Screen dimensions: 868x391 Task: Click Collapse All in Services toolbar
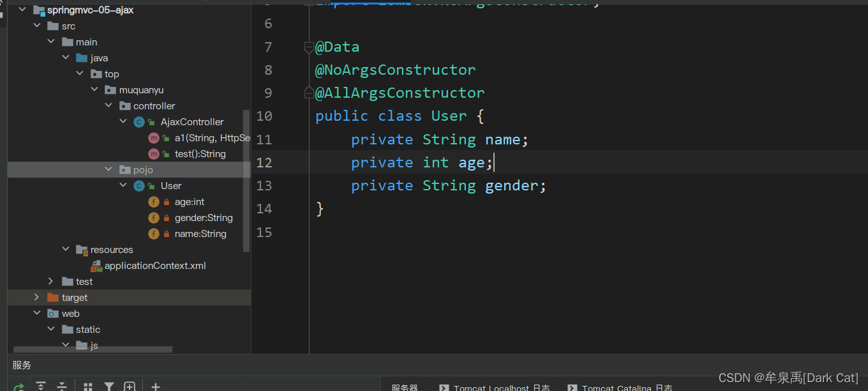point(62,387)
